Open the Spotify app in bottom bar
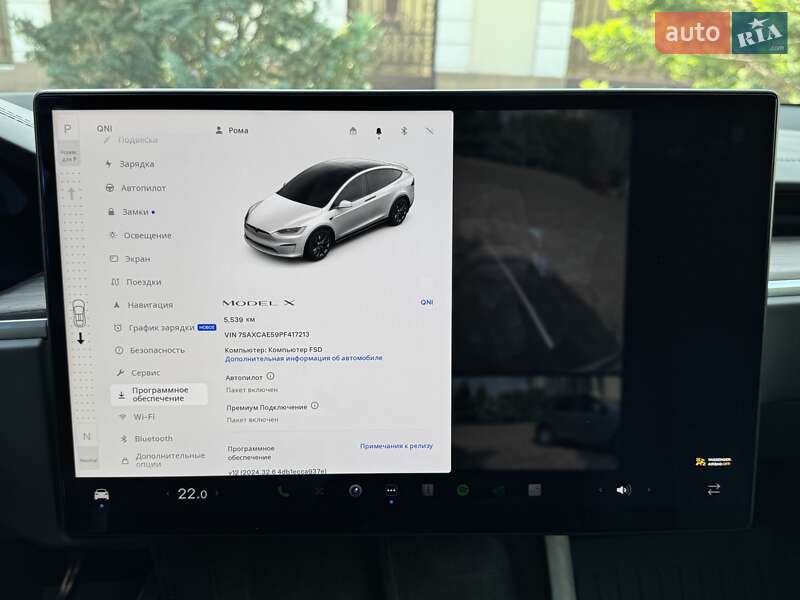The height and width of the screenshot is (600, 800). click(x=463, y=490)
